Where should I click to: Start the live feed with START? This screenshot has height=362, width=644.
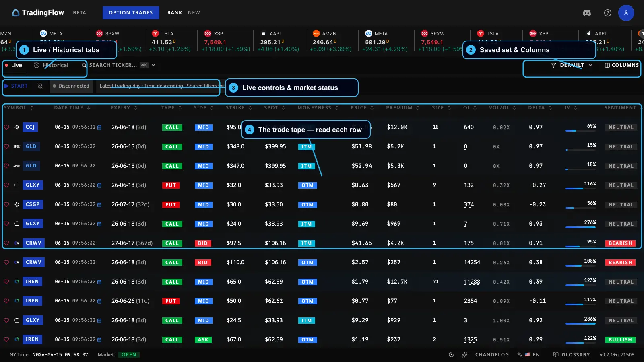(x=16, y=86)
